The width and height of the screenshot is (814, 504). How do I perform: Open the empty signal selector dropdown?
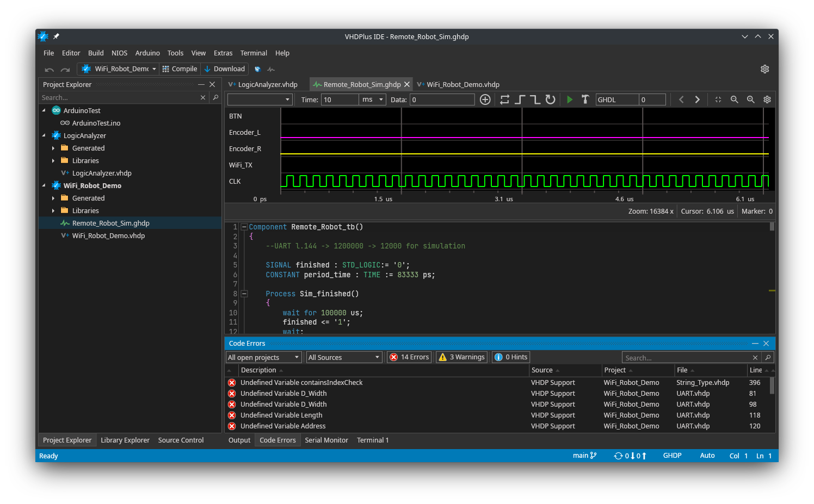tap(260, 99)
